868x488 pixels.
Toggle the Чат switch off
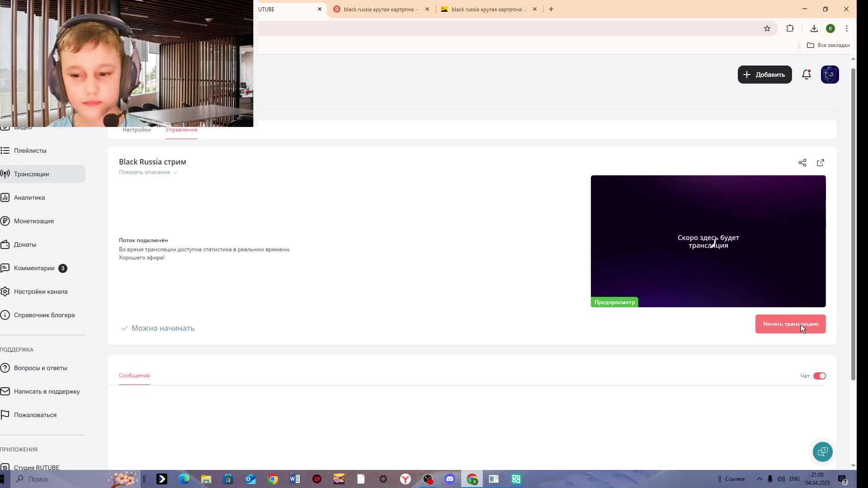pos(819,376)
